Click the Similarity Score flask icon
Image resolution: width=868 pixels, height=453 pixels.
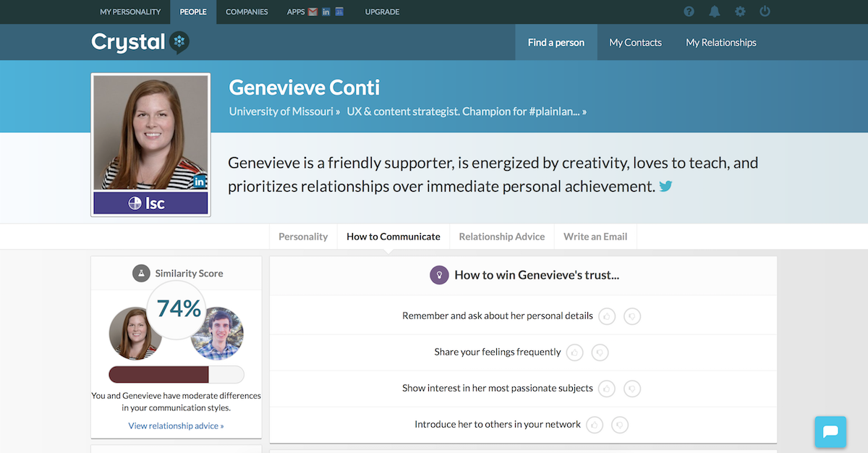click(141, 274)
